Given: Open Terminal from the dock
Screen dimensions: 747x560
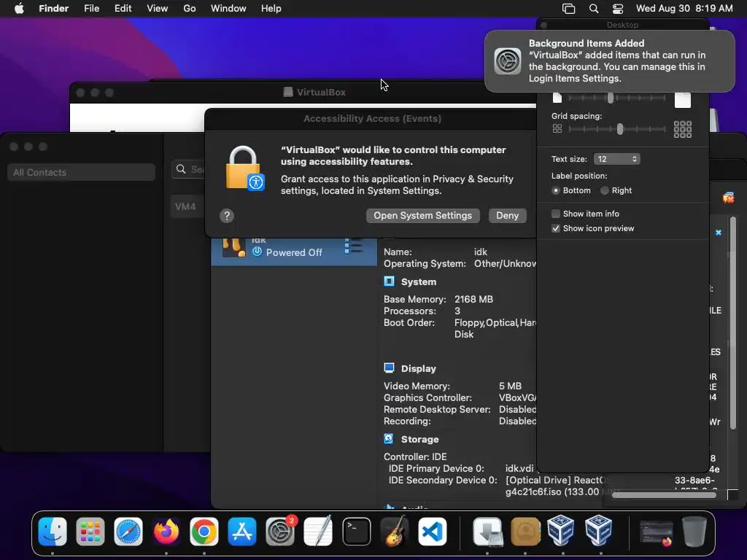Looking at the screenshot, I should [x=356, y=532].
